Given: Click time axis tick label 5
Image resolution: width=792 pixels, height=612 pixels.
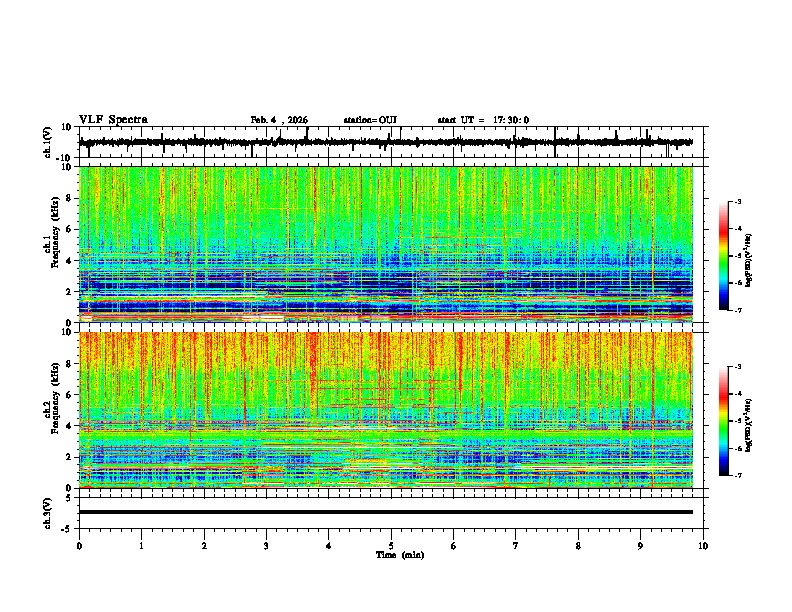Looking at the screenshot, I should pos(391,546).
